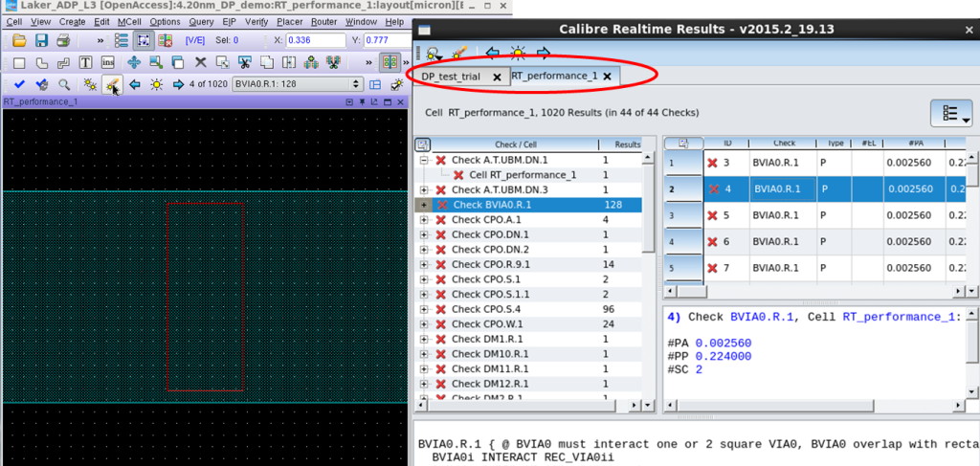Click highlight sun icon in Calibre Realtime window
Screen dimensions: 980x466
coord(518,53)
